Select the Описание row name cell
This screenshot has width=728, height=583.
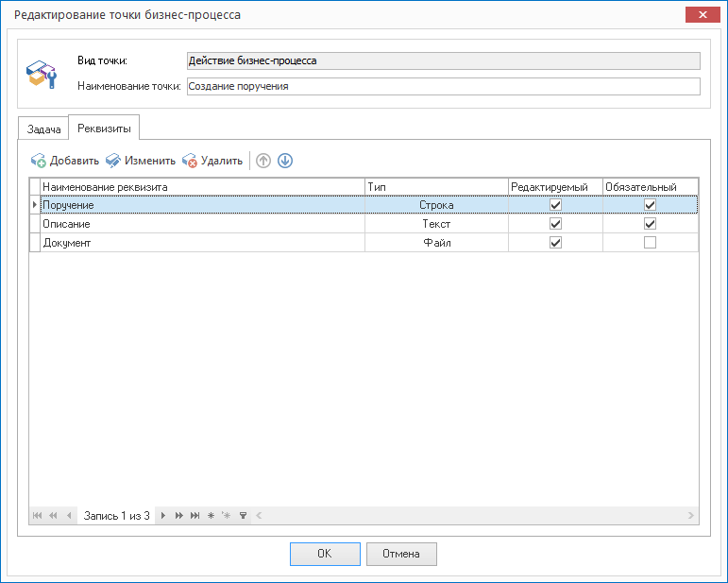coord(202,224)
